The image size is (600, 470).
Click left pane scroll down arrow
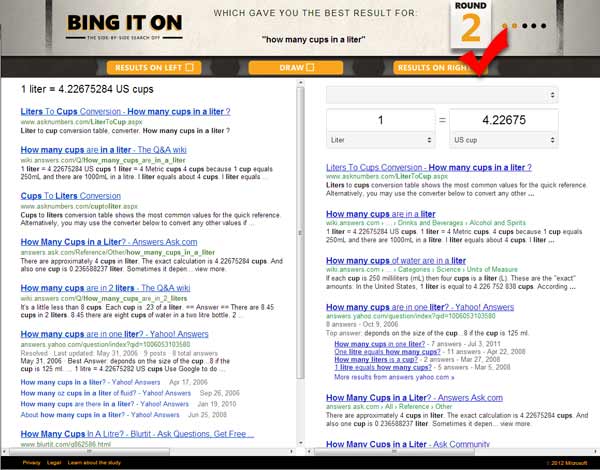(x=300, y=444)
